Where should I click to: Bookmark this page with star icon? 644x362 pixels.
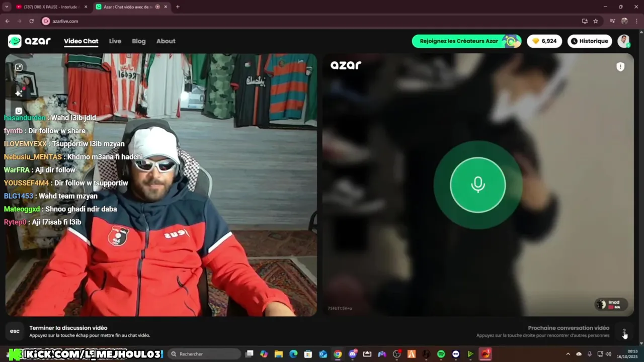596,21
